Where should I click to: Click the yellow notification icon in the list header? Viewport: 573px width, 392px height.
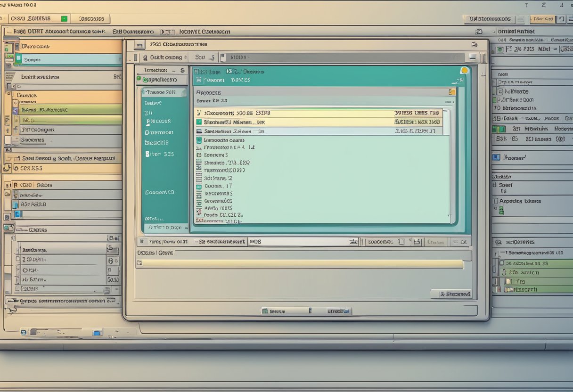pos(464,69)
